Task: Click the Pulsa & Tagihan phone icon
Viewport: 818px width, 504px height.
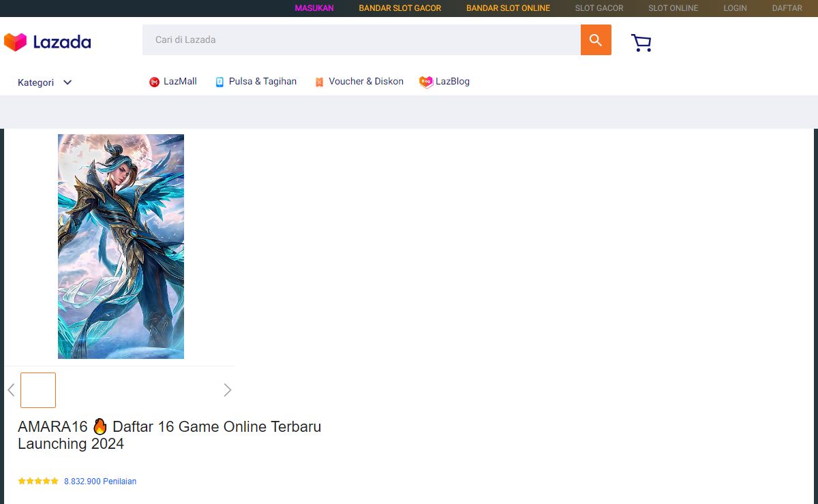Action: click(x=219, y=82)
